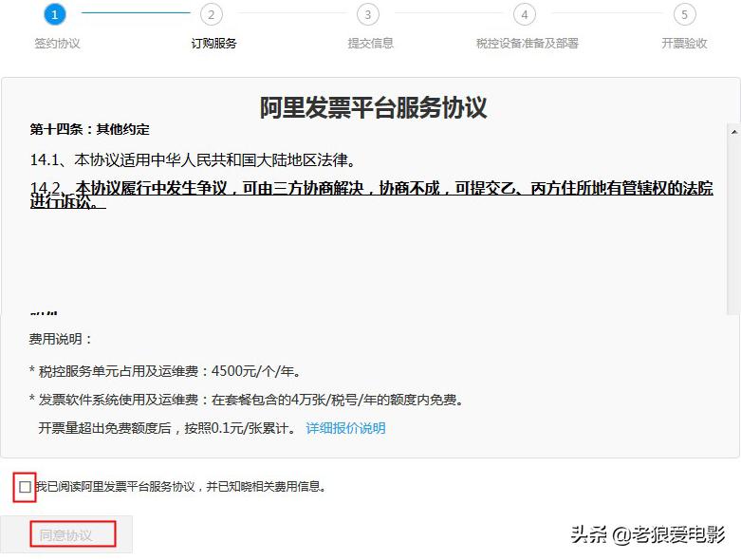Viewport: 741px width, 560px height.
Task: Click step 2 circle for 订购服务
Action: 212,14
